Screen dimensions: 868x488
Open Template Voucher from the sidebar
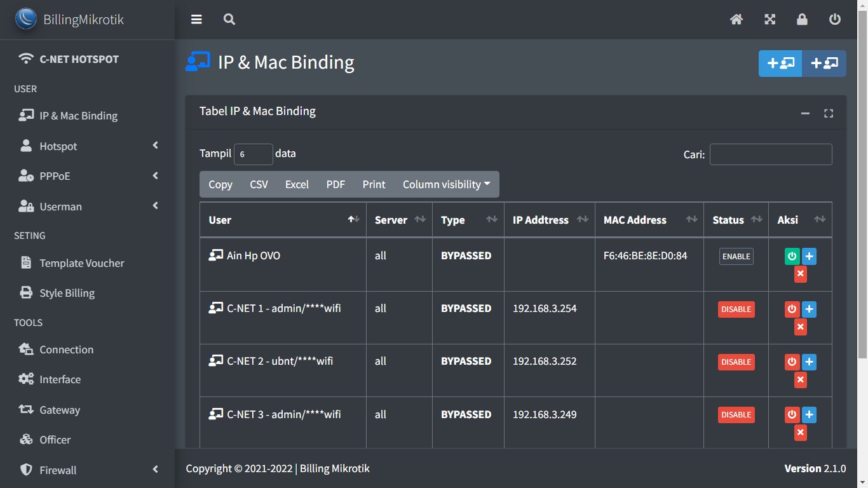pyautogui.click(x=81, y=263)
